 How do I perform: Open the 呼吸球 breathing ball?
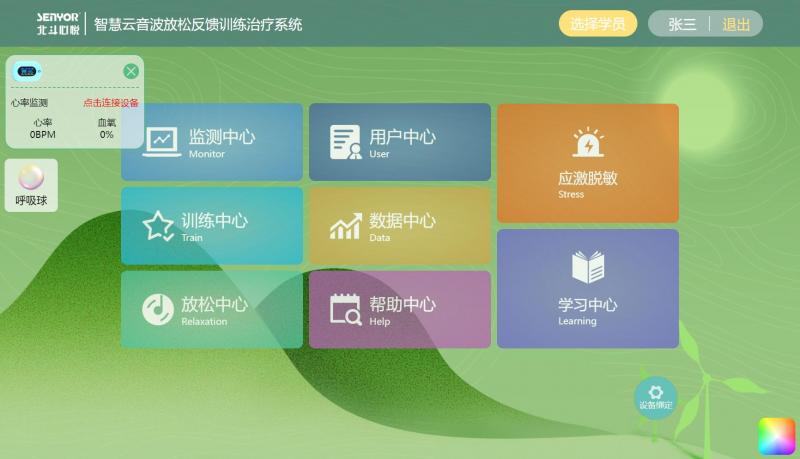[31, 185]
